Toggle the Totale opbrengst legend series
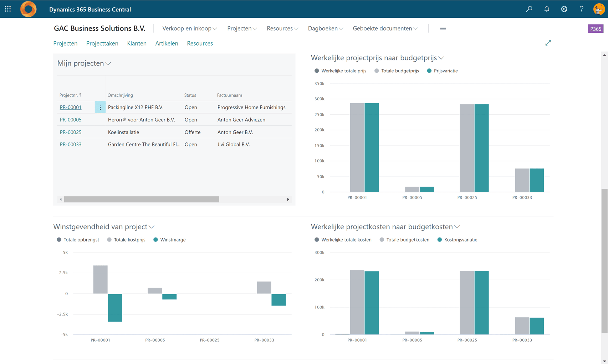The width and height of the screenshot is (608, 364). click(78, 240)
